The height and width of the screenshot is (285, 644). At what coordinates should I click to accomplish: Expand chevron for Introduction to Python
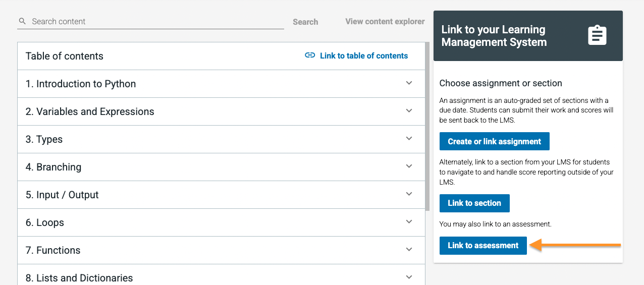point(409,83)
